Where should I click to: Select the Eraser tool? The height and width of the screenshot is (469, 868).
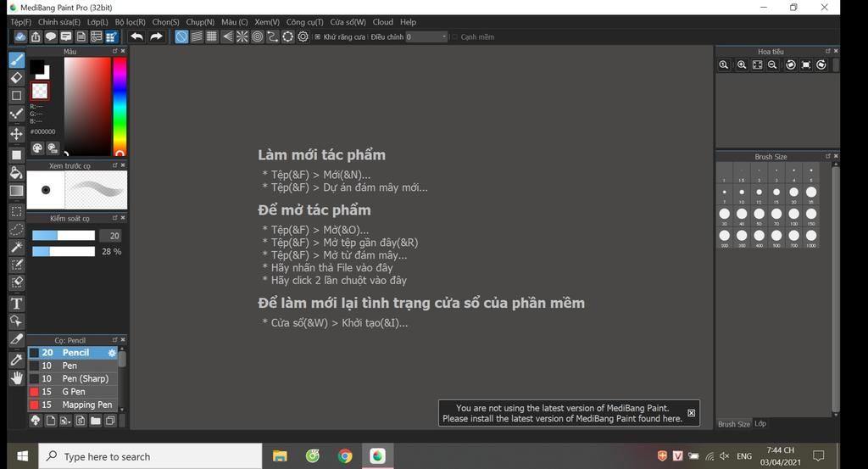(x=17, y=77)
